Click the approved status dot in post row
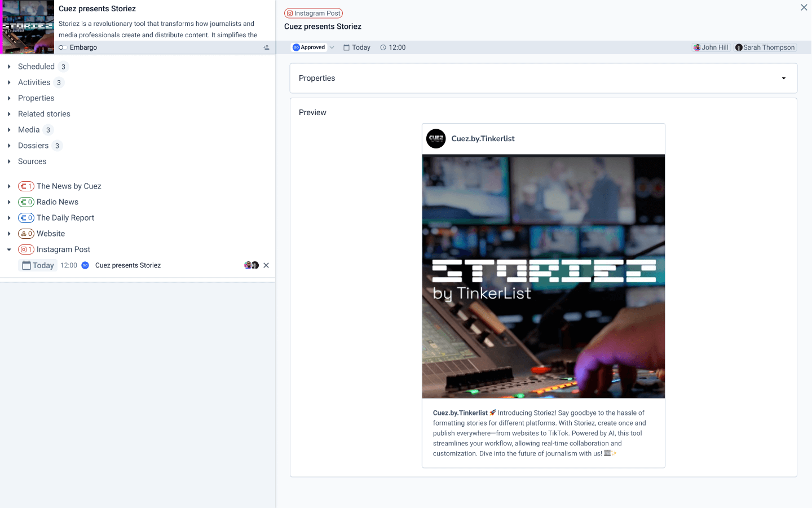This screenshot has height=508, width=812. 85,265
